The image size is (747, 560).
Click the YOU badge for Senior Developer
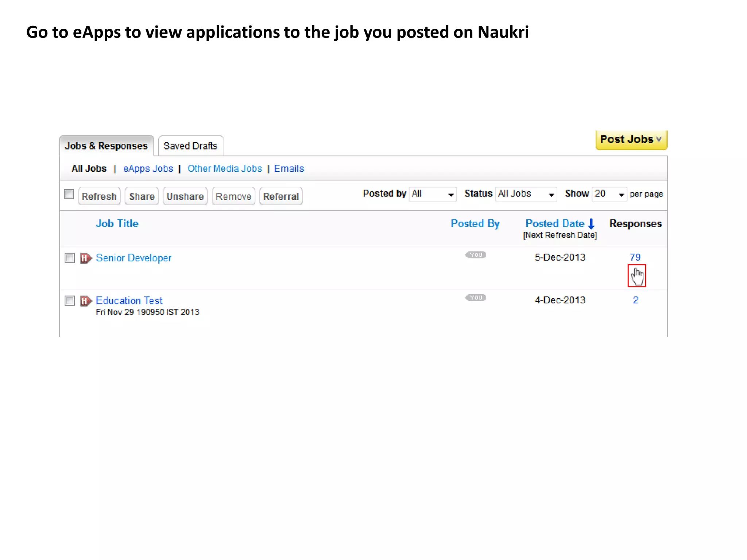click(x=475, y=255)
